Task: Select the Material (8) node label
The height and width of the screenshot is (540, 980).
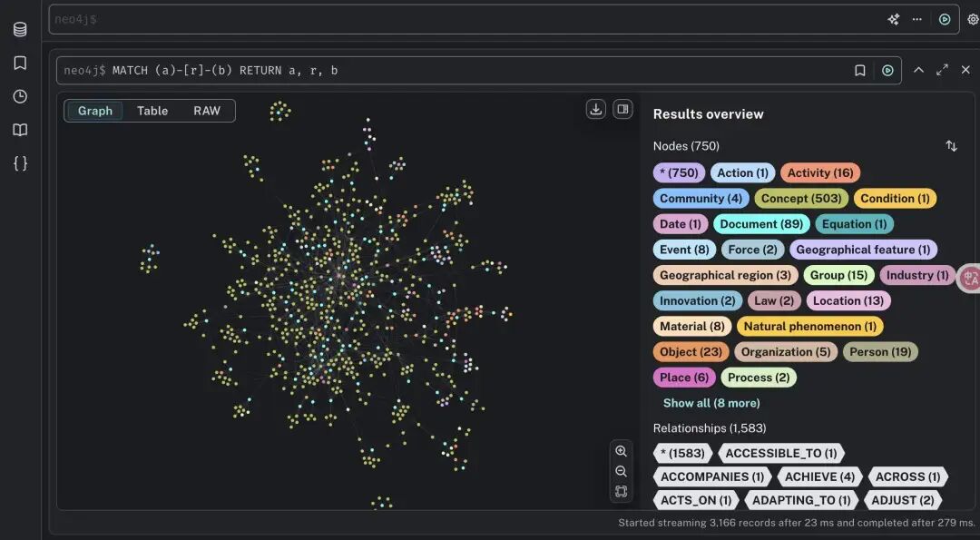Action: [x=691, y=327]
